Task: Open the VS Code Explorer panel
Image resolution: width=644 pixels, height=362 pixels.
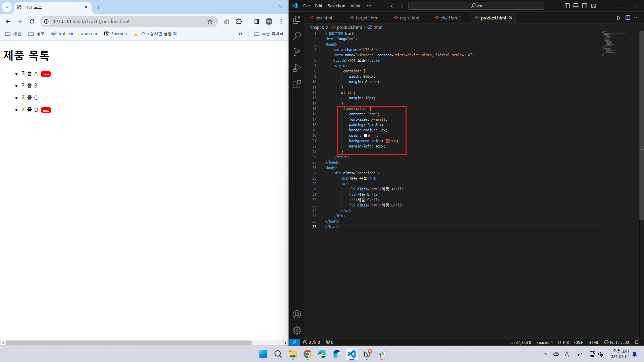Action: click(297, 20)
